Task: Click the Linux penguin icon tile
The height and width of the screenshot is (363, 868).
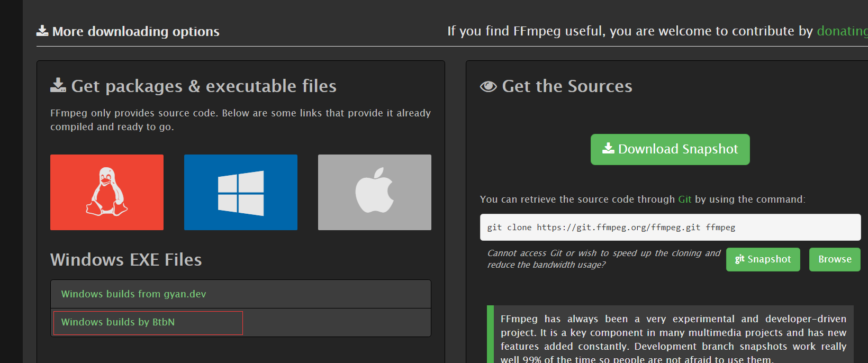Action: tap(107, 192)
